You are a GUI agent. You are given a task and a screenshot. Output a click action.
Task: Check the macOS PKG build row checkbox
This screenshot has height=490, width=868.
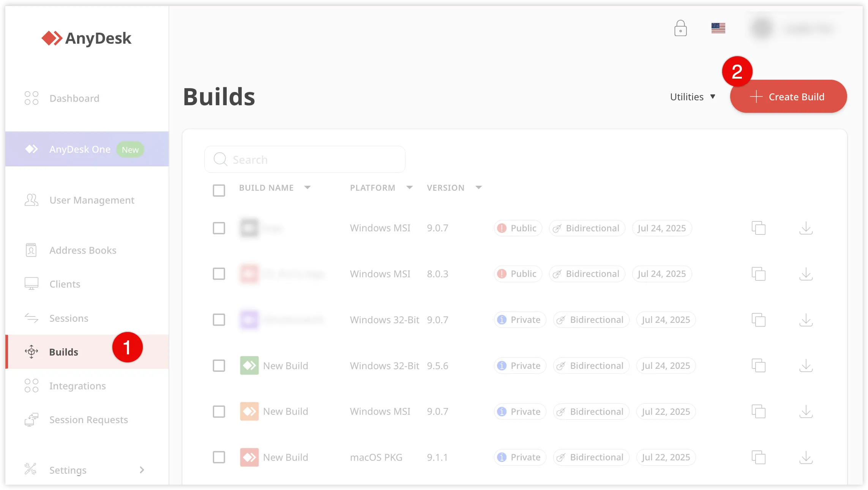click(x=219, y=457)
